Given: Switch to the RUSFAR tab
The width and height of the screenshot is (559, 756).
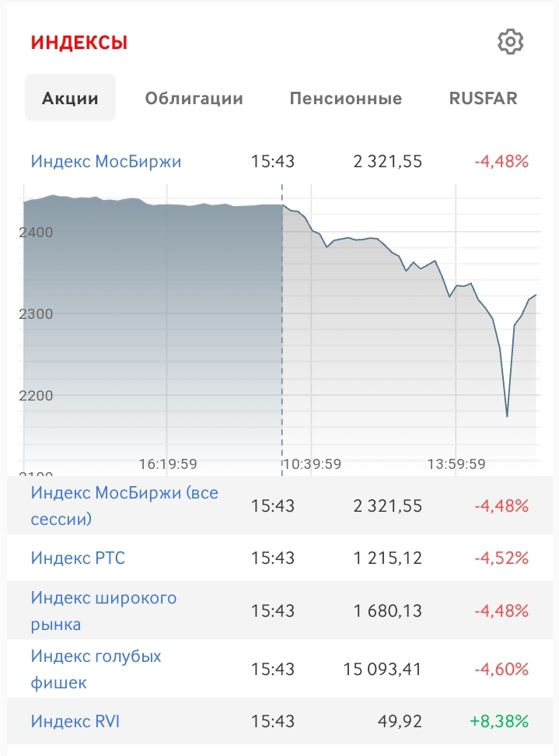Looking at the screenshot, I should pos(483,98).
